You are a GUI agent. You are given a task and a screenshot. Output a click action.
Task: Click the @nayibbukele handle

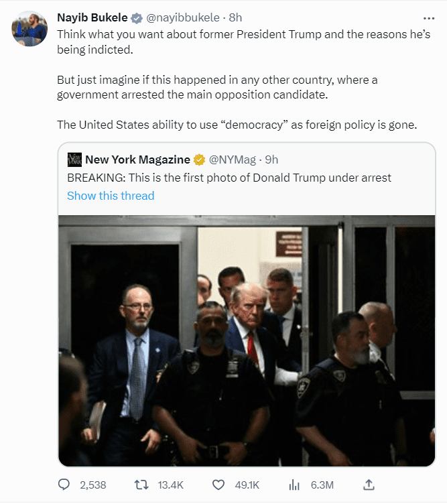182,18
